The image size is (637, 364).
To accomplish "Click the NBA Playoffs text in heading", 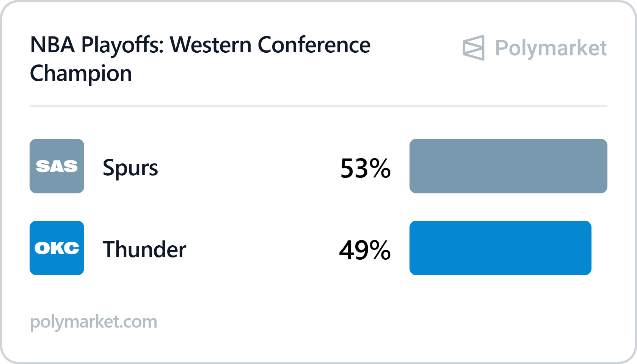I will (97, 45).
